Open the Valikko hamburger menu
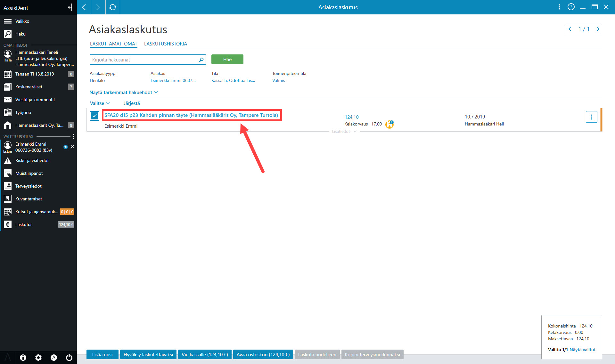 [x=38, y=21]
